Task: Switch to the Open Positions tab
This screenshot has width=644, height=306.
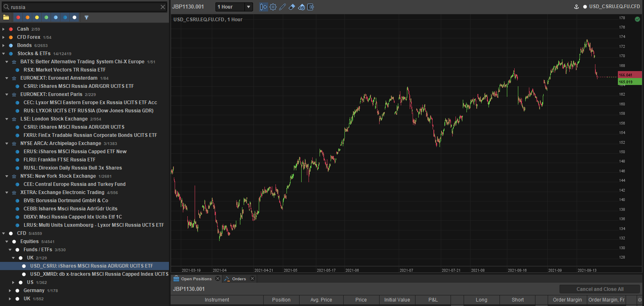Action: 196,279
